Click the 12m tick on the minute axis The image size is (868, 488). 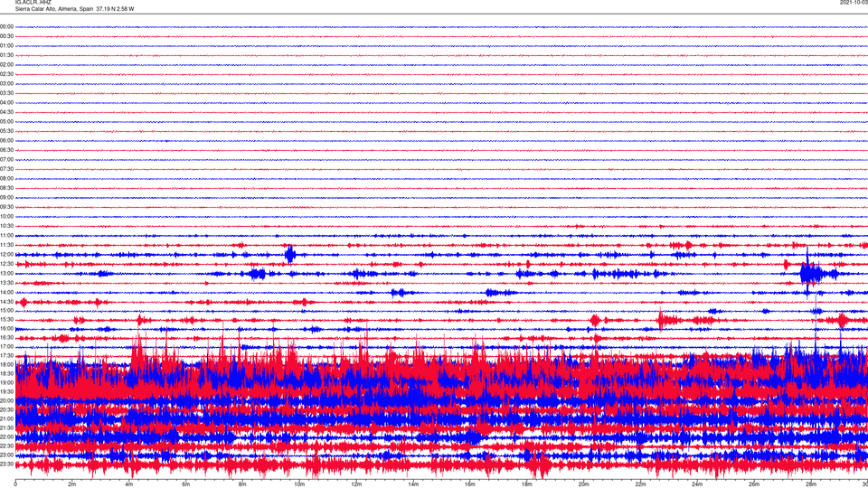click(356, 484)
